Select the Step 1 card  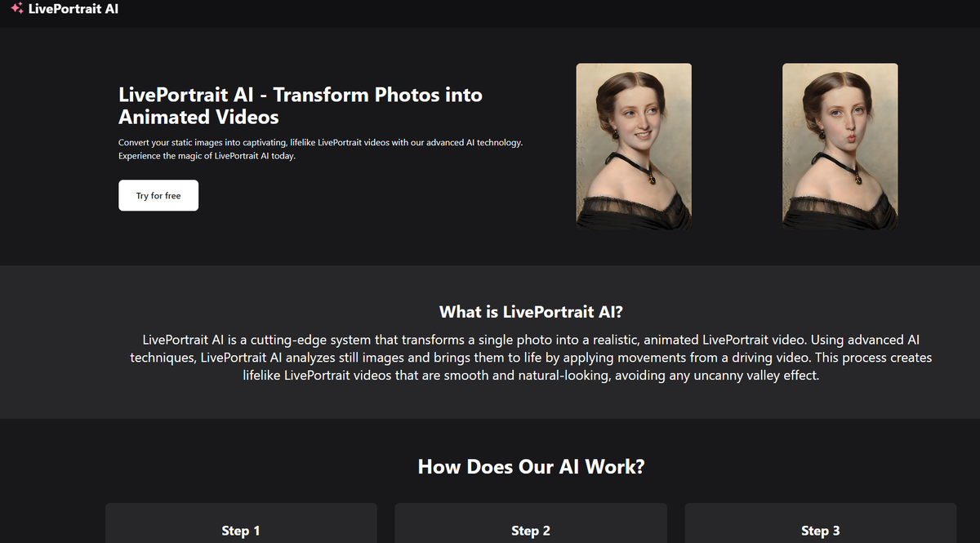point(241,523)
